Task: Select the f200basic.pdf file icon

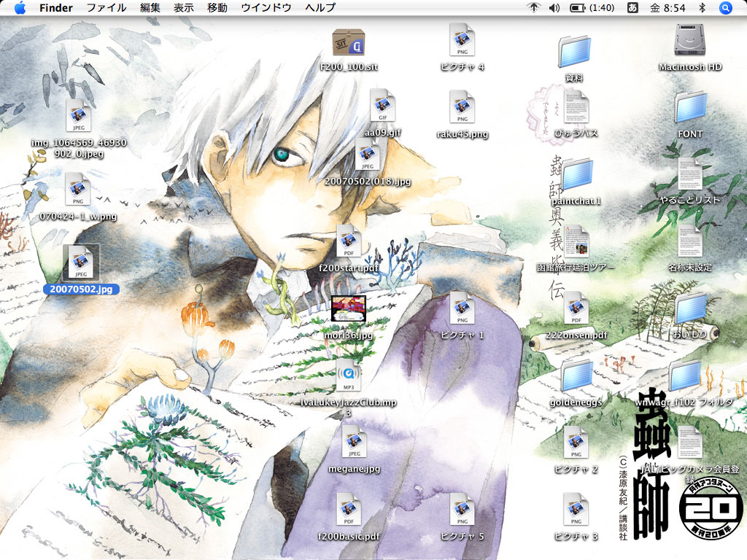Action: [x=348, y=510]
